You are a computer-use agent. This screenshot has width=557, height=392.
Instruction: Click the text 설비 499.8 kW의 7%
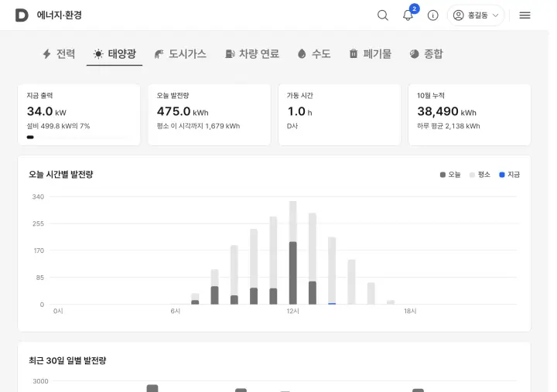coord(58,126)
